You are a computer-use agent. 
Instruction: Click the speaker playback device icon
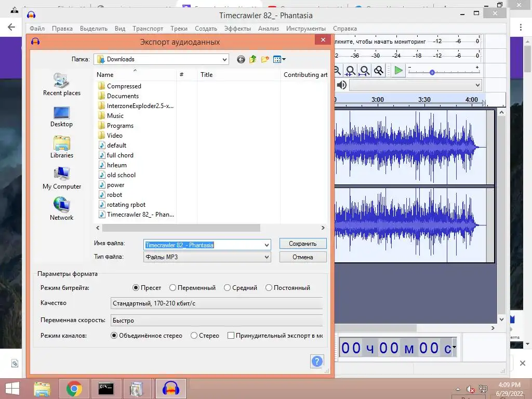click(x=342, y=85)
